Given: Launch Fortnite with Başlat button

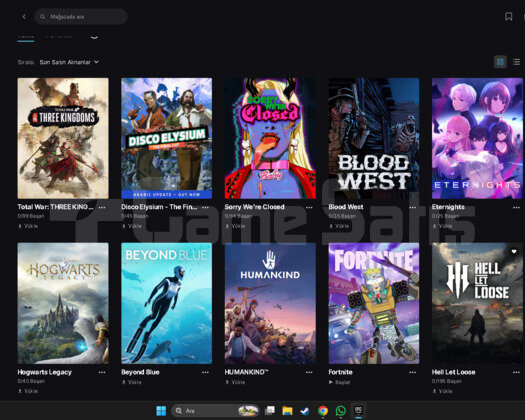Looking at the screenshot, I should 340,382.
